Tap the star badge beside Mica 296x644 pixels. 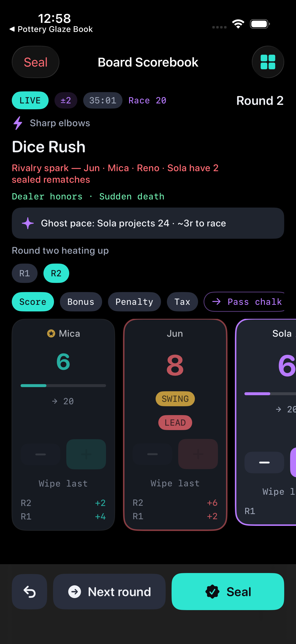point(51,334)
